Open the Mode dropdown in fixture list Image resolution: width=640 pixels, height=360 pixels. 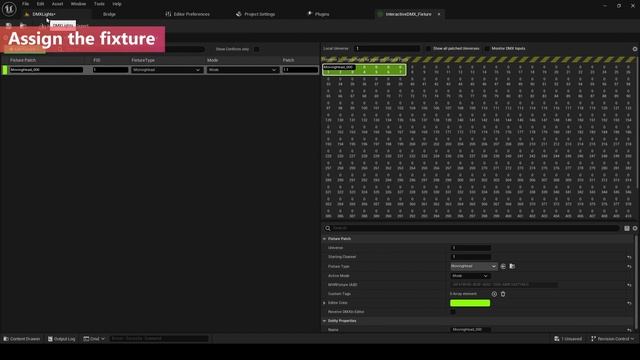[x=242, y=70]
